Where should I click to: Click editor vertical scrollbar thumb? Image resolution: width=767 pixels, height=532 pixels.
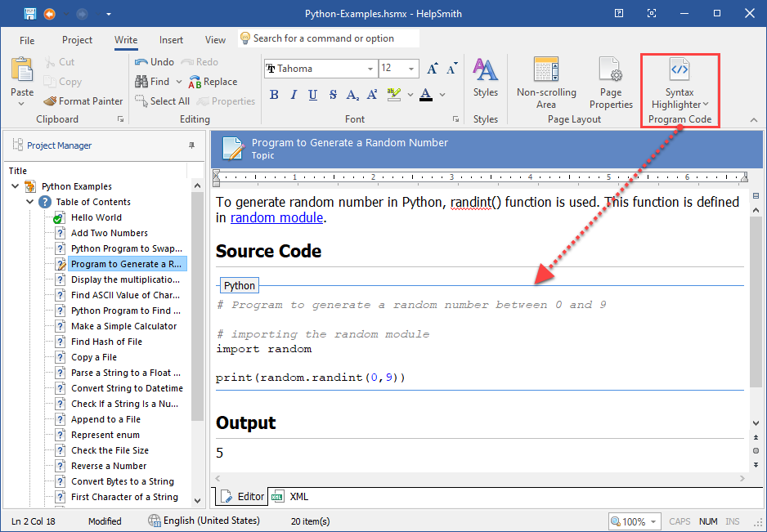click(x=756, y=302)
